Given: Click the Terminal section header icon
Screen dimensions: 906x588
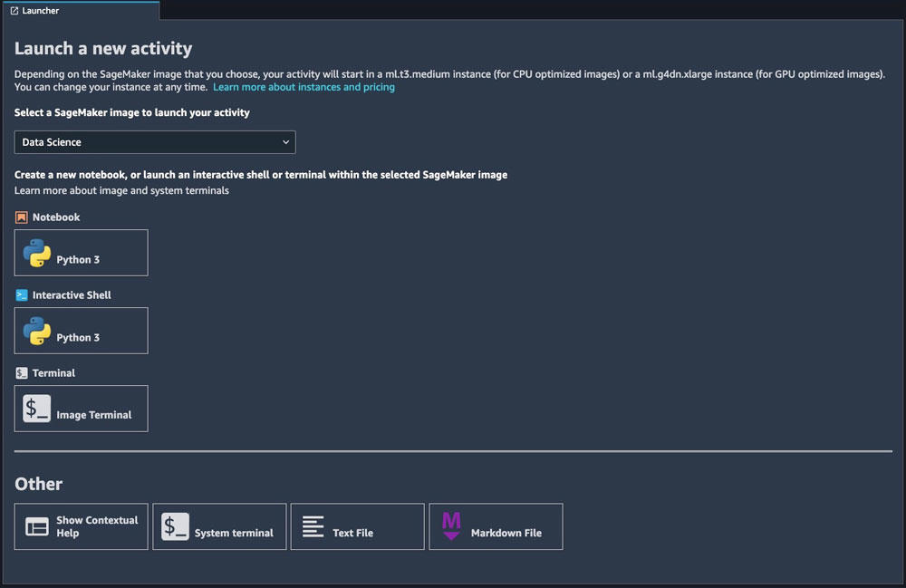Looking at the screenshot, I should pos(22,373).
